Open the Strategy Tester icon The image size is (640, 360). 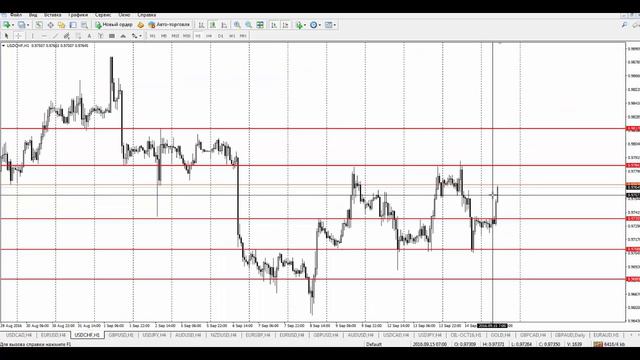(x=84, y=25)
